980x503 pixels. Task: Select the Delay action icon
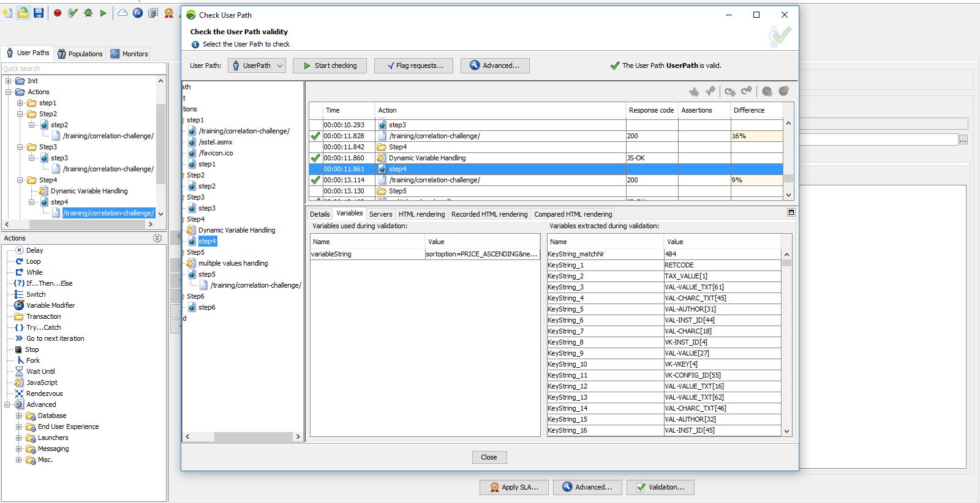coord(19,250)
